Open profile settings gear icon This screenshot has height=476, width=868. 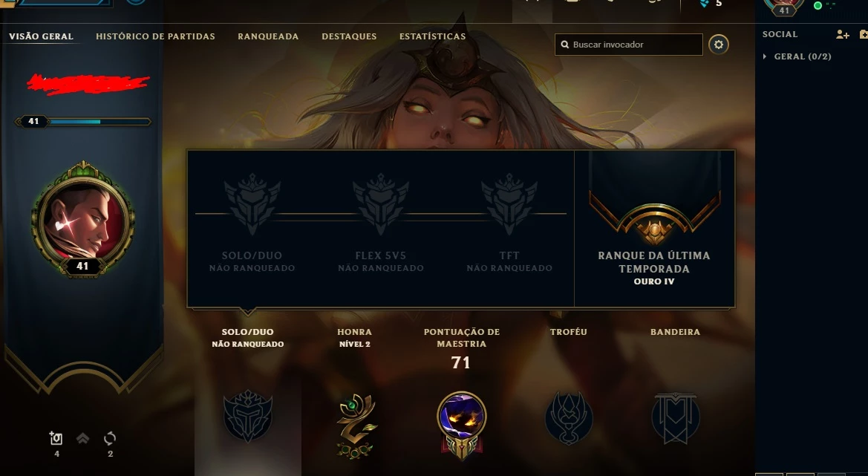719,45
